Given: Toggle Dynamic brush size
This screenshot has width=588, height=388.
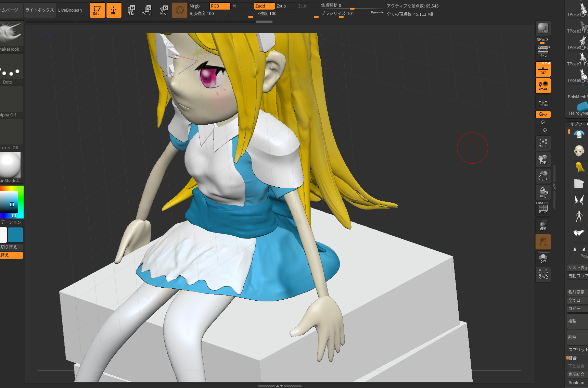Looking at the screenshot, I should click(x=377, y=13).
